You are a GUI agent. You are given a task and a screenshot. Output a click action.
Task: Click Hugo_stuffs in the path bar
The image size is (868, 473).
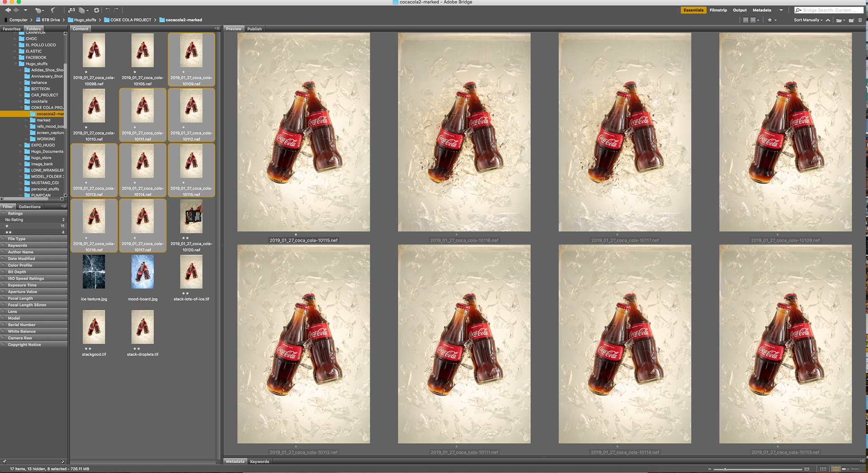coord(85,20)
